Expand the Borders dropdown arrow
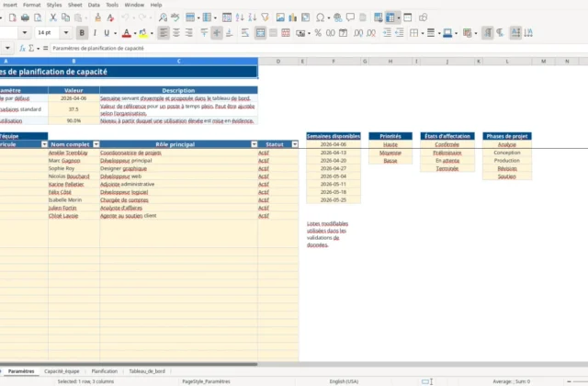The image size is (588, 386). (x=423, y=33)
